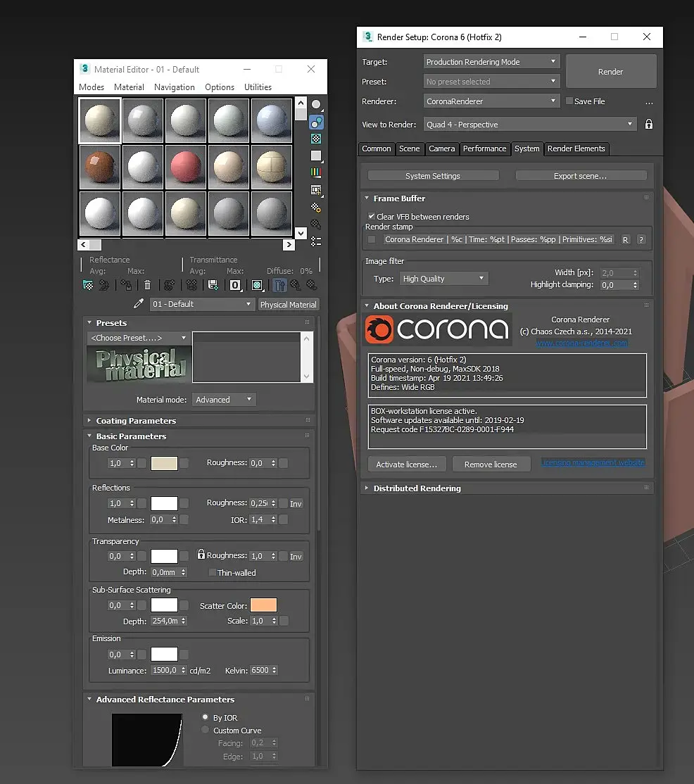Open Material Editor Options gear icon
The image size is (694, 784).
[316, 207]
